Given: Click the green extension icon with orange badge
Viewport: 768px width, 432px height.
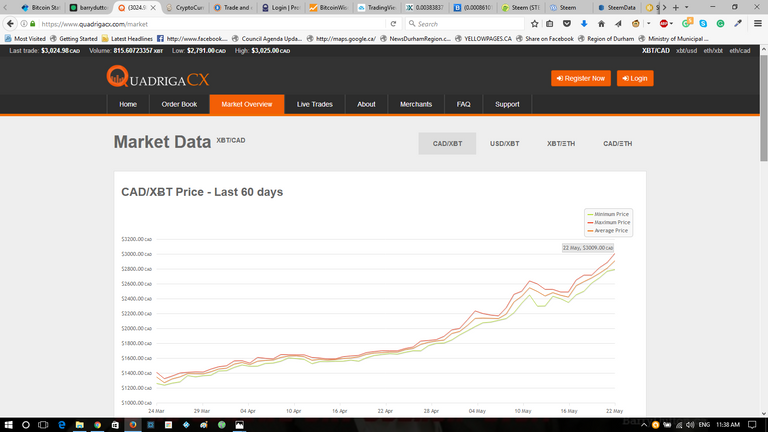Looking at the screenshot, I should point(686,23).
